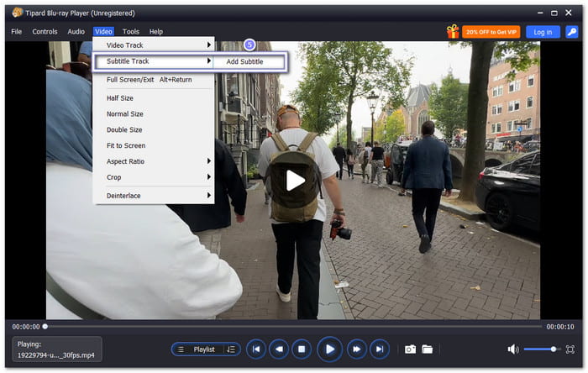Choose Add Subtitle from the submenu

point(245,61)
